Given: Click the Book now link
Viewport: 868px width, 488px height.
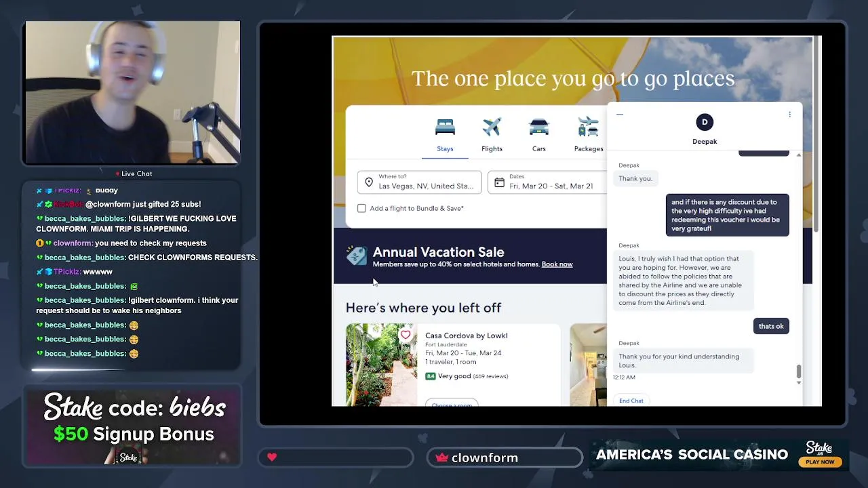Looking at the screenshot, I should [557, 264].
